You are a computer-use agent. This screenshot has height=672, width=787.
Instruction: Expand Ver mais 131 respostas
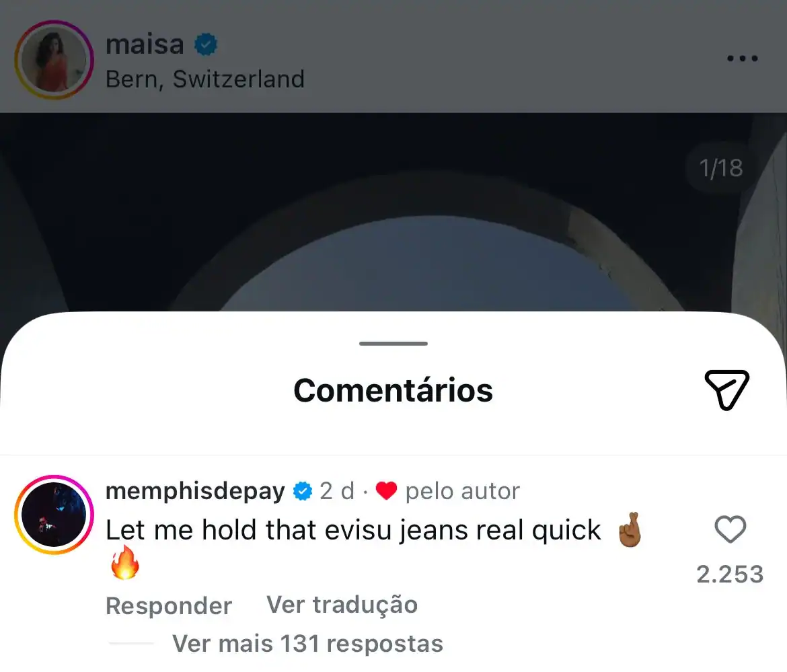point(307,643)
